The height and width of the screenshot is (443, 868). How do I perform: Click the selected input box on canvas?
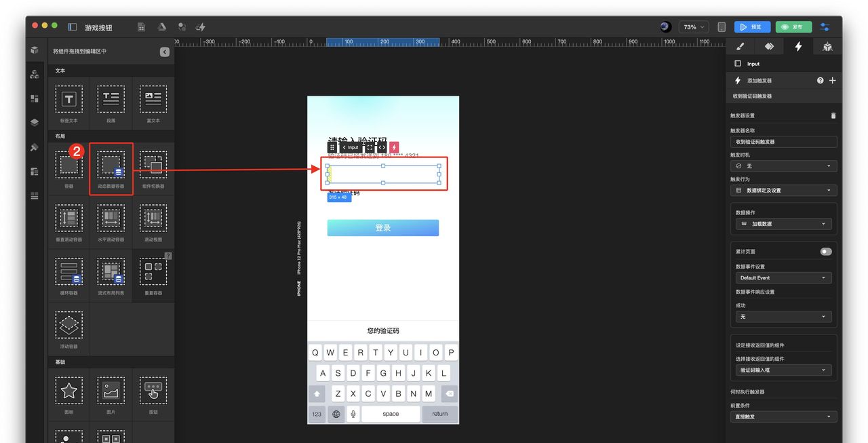pos(383,174)
